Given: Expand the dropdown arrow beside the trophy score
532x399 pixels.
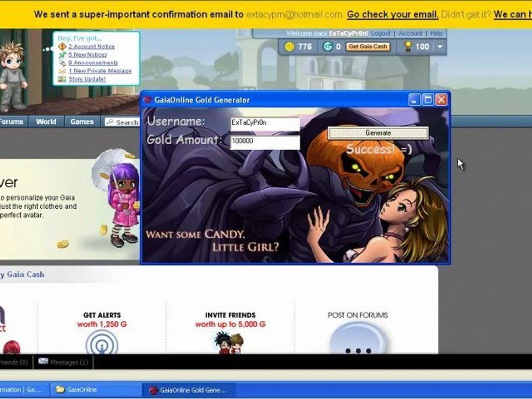Looking at the screenshot, I should (440, 47).
